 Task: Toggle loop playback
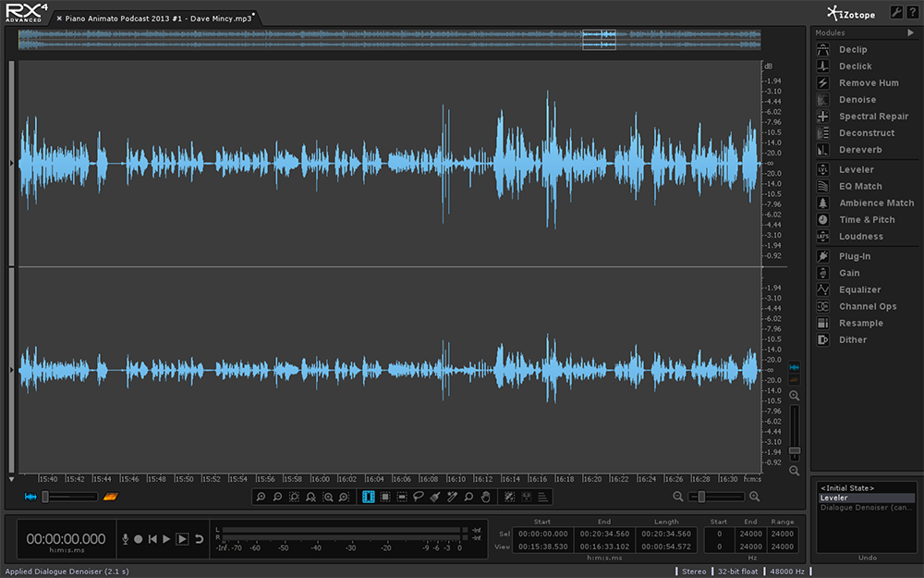point(200,539)
